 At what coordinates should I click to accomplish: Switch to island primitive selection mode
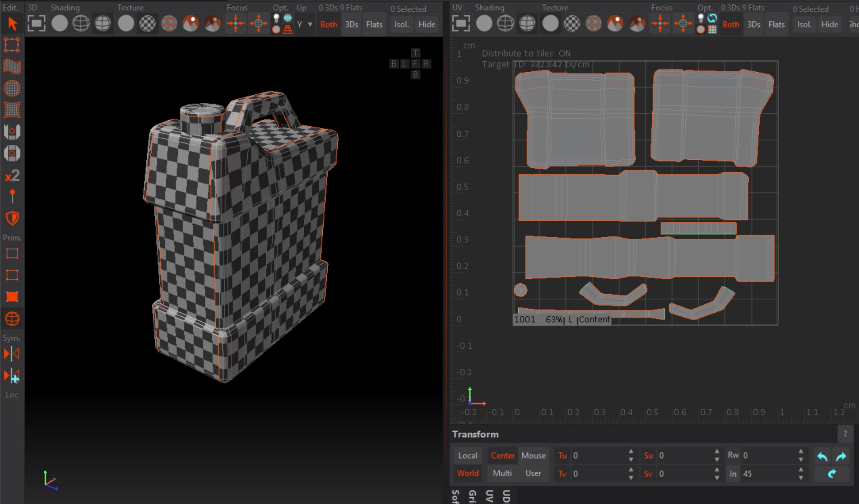pos(12,319)
